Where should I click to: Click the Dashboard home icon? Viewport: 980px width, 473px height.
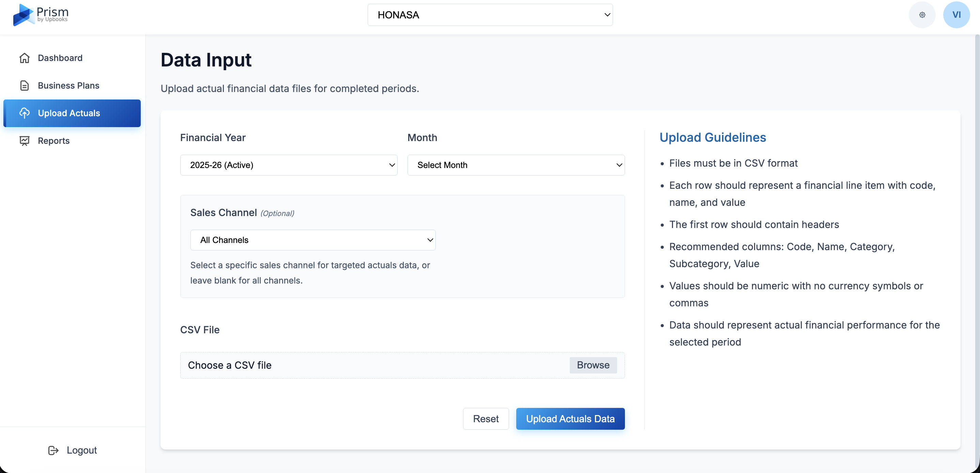click(x=24, y=58)
